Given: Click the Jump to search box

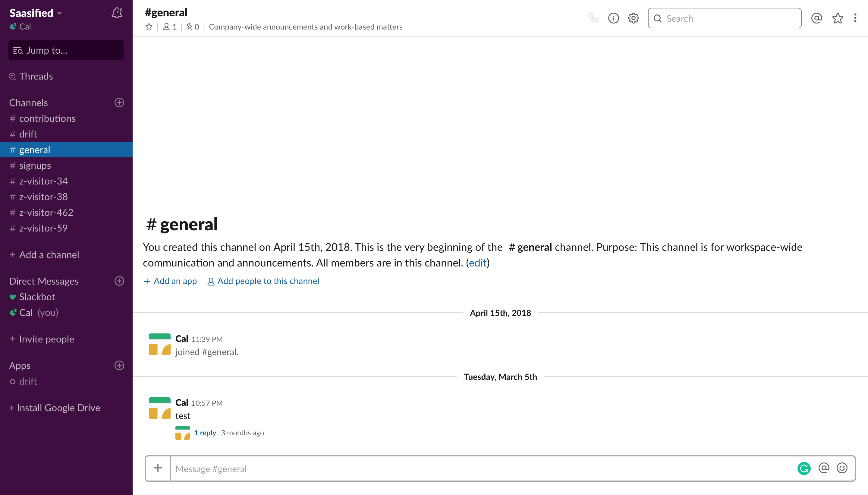Looking at the screenshot, I should [x=66, y=50].
